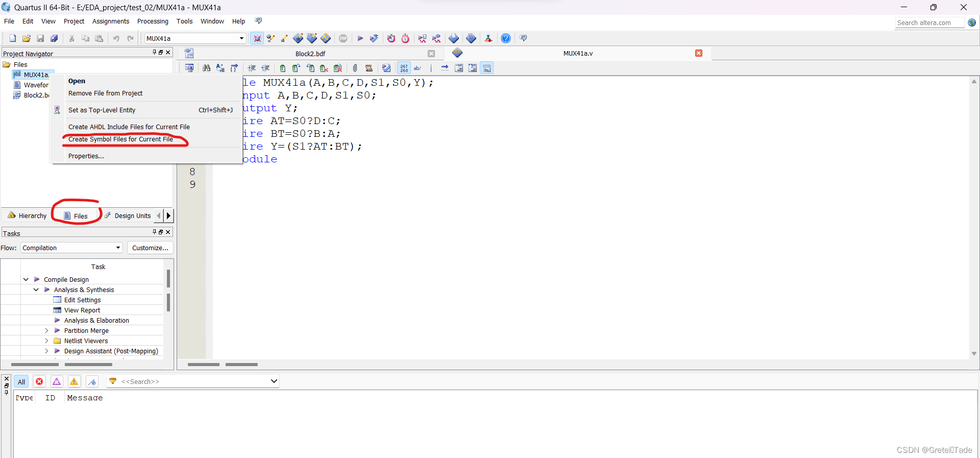Toggle the yellow Warning messages filter
Image resolution: width=980 pixels, height=458 pixels.
click(x=74, y=381)
